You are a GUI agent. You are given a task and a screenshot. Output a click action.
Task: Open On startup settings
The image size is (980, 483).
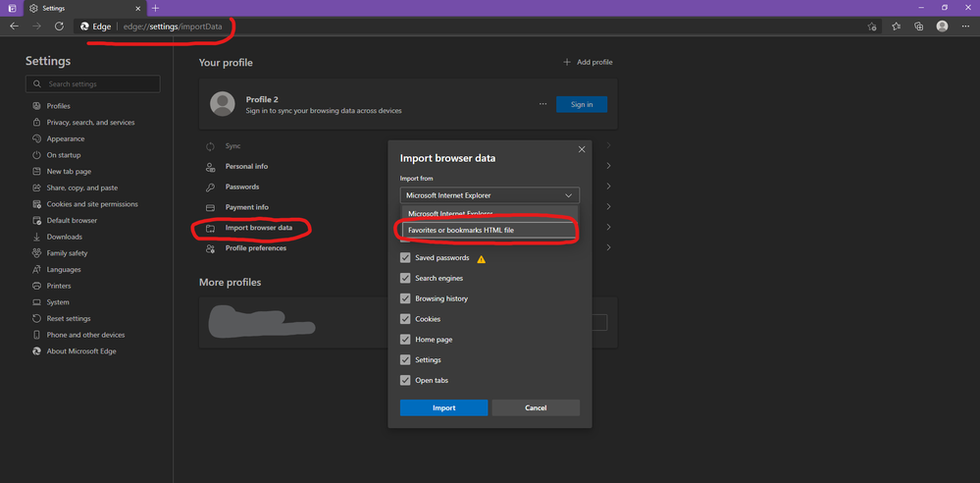click(x=63, y=155)
